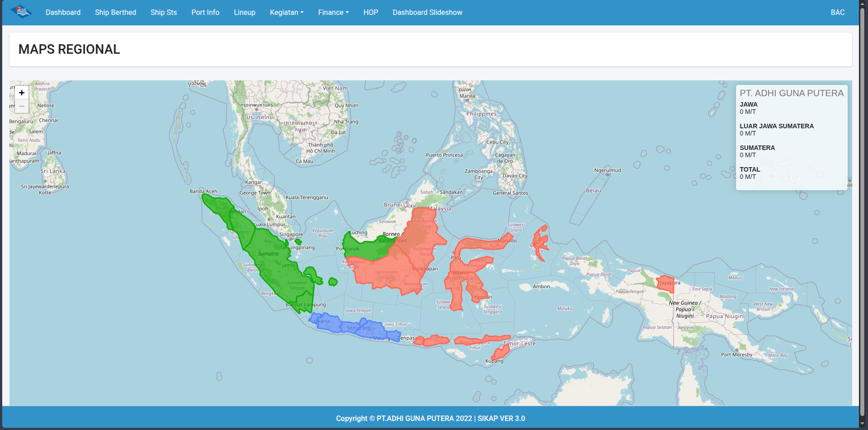Go to Ship Berthed
This screenshot has height=430, width=868.
tap(115, 12)
